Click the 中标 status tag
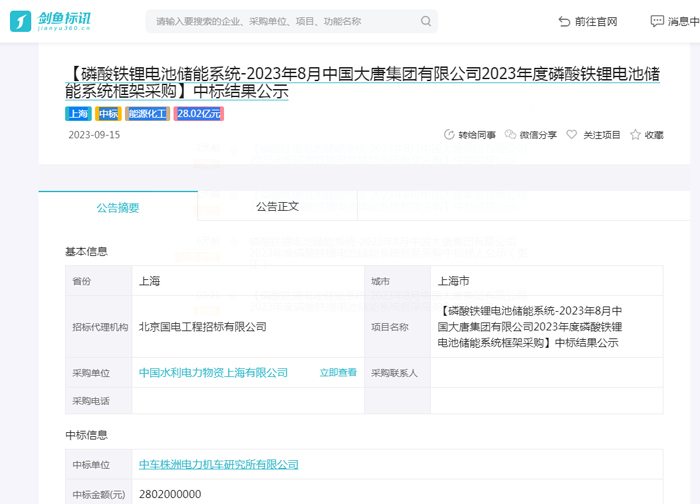700x504 pixels. coord(108,114)
